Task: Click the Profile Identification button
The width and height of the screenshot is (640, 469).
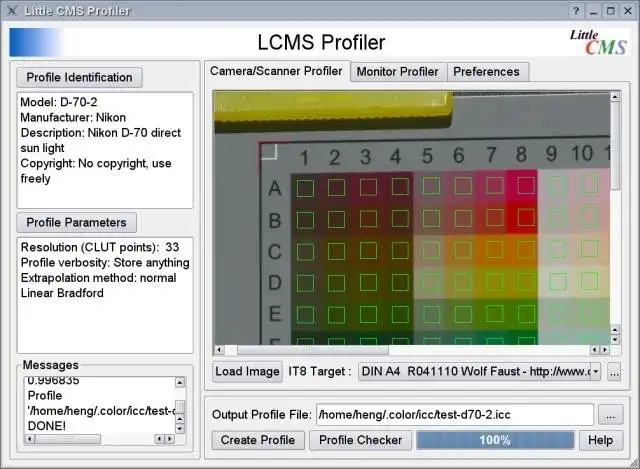Action: click(79, 78)
